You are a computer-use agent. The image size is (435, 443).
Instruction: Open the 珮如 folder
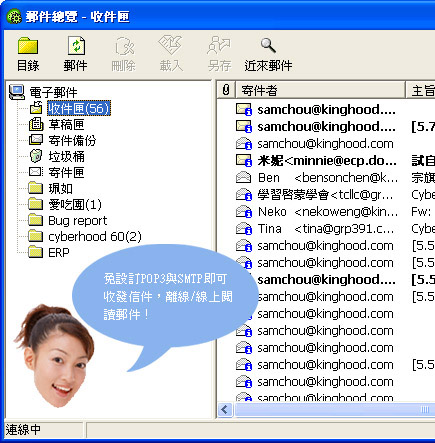click(60, 189)
